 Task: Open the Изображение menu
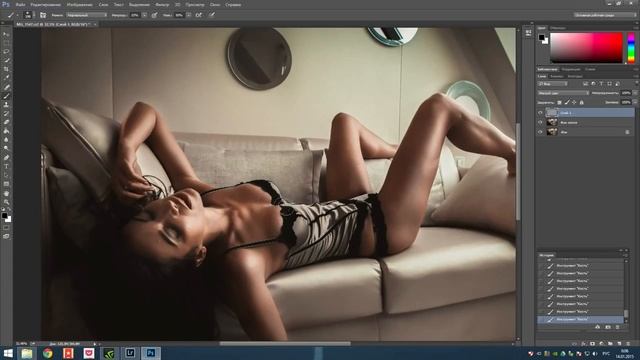click(x=79, y=5)
